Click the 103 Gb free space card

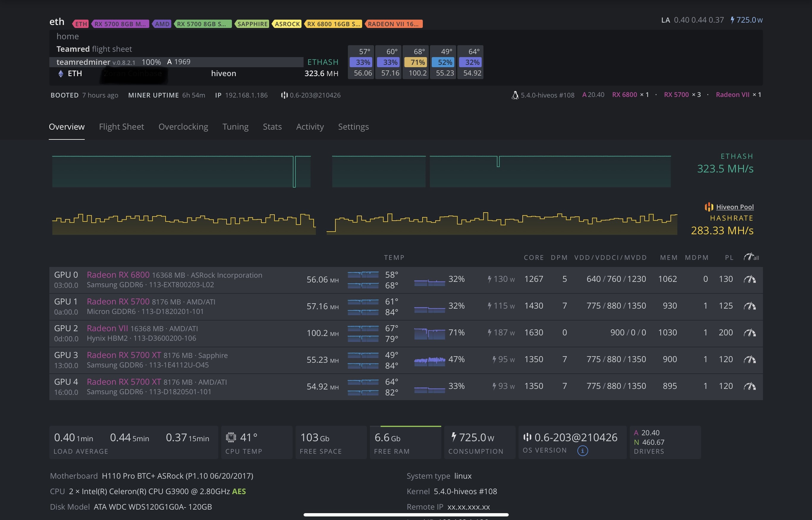(331, 442)
